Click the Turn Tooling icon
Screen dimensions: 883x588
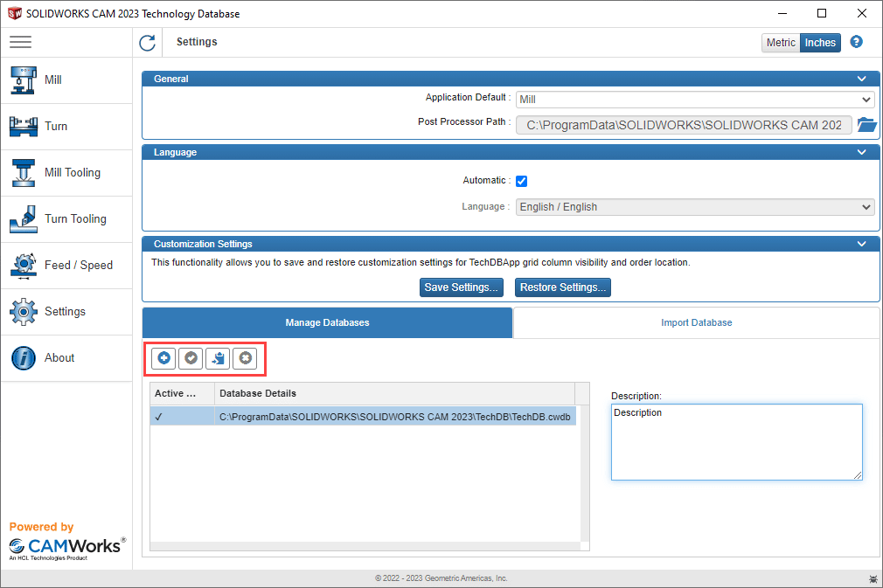23,219
